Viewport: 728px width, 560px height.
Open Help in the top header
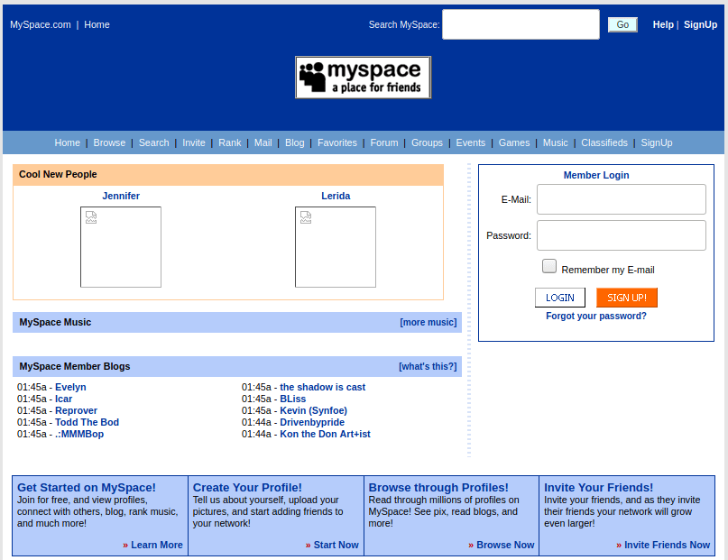[x=663, y=24]
